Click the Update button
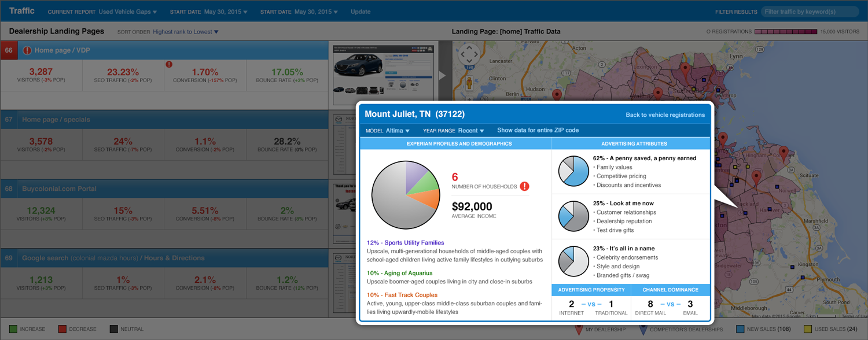The image size is (868, 340). point(361,12)
